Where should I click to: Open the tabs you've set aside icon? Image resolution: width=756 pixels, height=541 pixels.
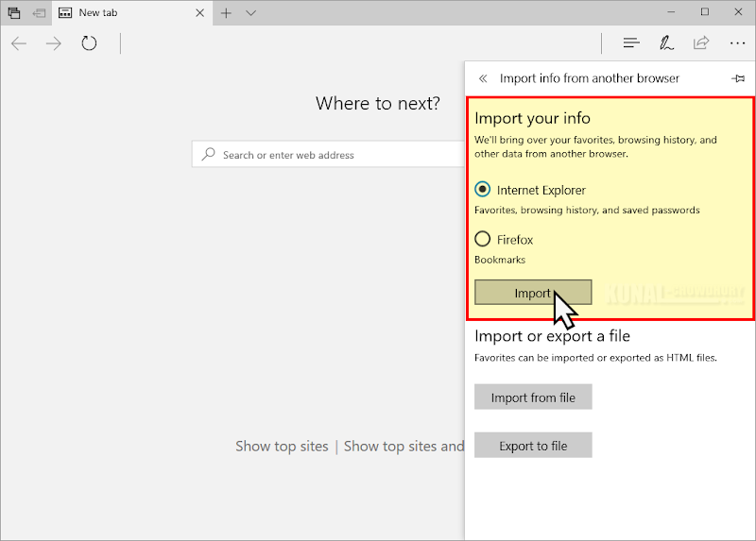[x=14, y=13]
